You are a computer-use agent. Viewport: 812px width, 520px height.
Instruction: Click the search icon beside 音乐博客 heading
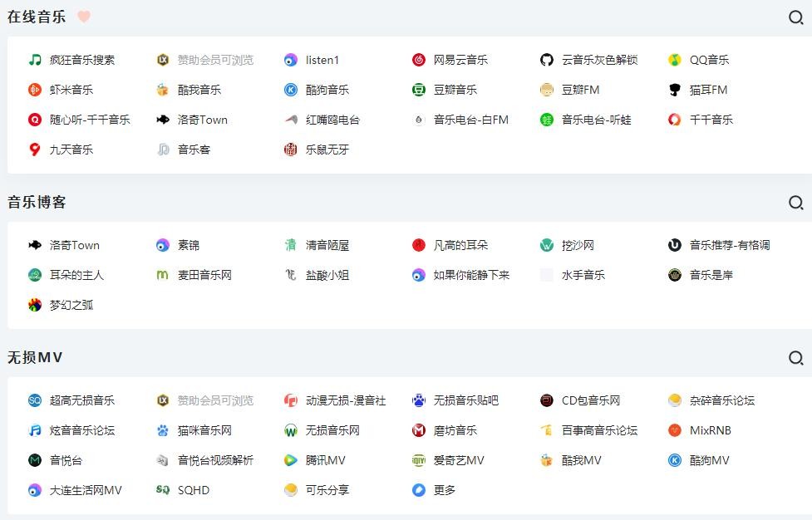[x=795, y=203]
